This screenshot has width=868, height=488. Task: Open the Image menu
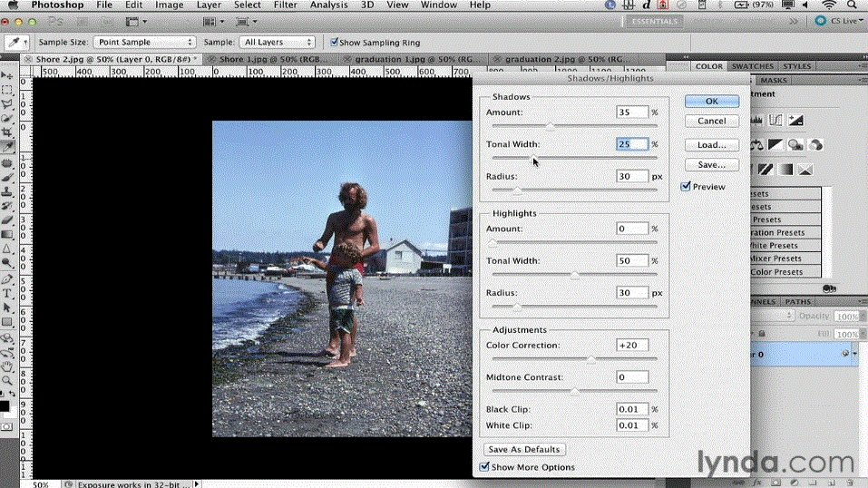coord(169,5)
